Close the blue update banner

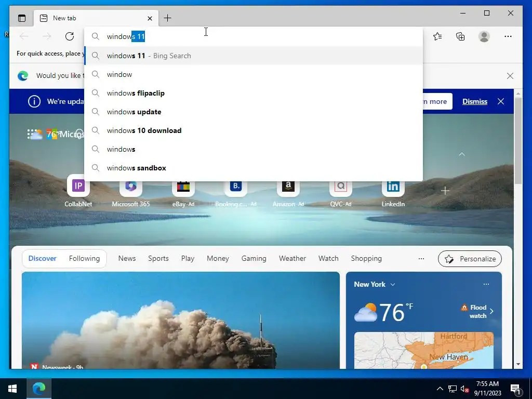click(x=501, y=101)
